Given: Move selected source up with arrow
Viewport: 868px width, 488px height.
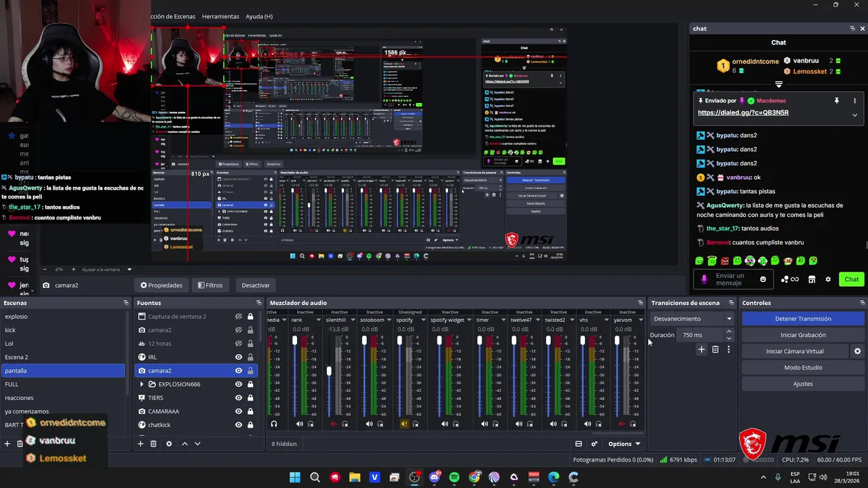Looking at the screenshot, I should pyautogui.click(x=184, y=444).
